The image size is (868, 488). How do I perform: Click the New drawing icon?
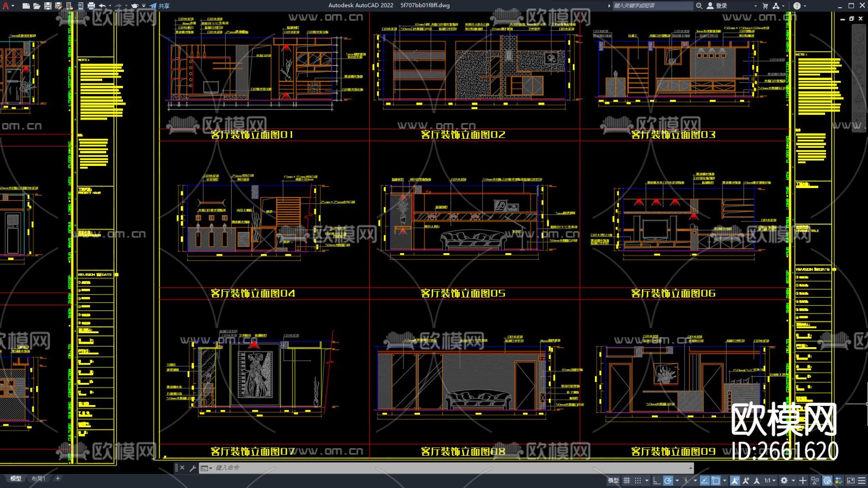point(26,6)
